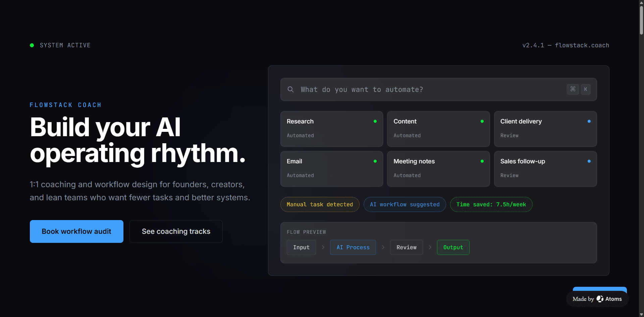Click the SYSTEM ACTIVE label

coord(65,45)
